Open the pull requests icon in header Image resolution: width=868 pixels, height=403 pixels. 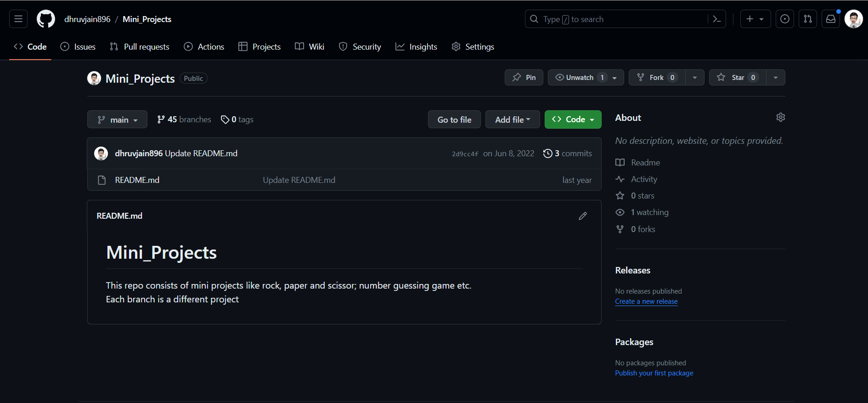808,19
